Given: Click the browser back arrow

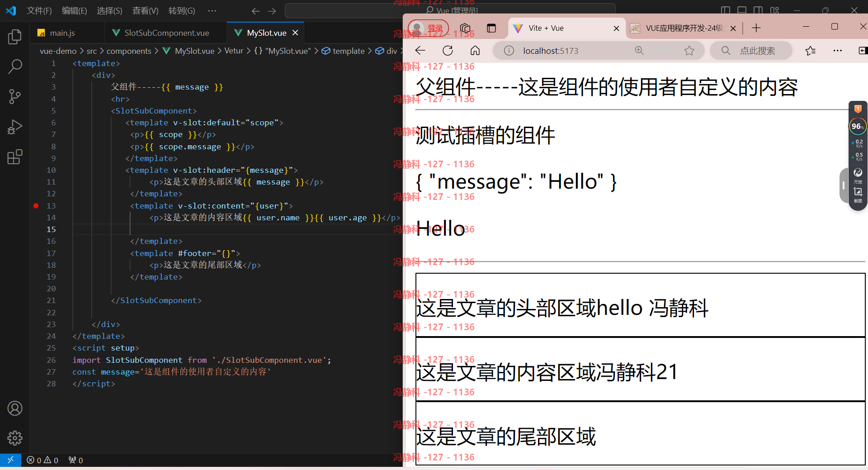Looking at the screenshot, I should coord(420,51).
